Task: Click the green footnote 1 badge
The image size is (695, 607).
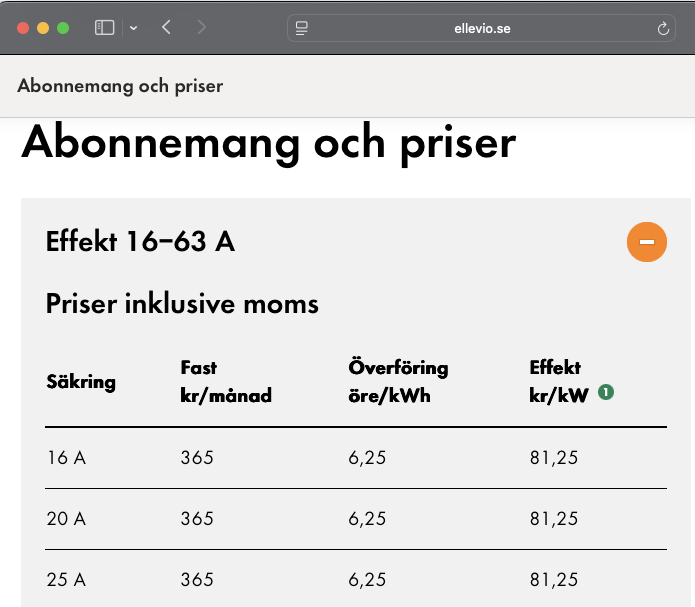Action: [605, 393]
